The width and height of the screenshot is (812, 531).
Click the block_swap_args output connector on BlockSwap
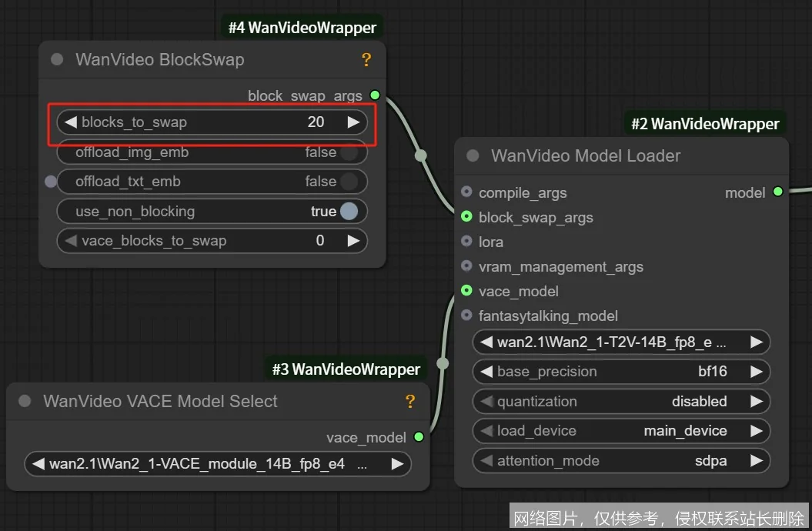coord(375,95)
